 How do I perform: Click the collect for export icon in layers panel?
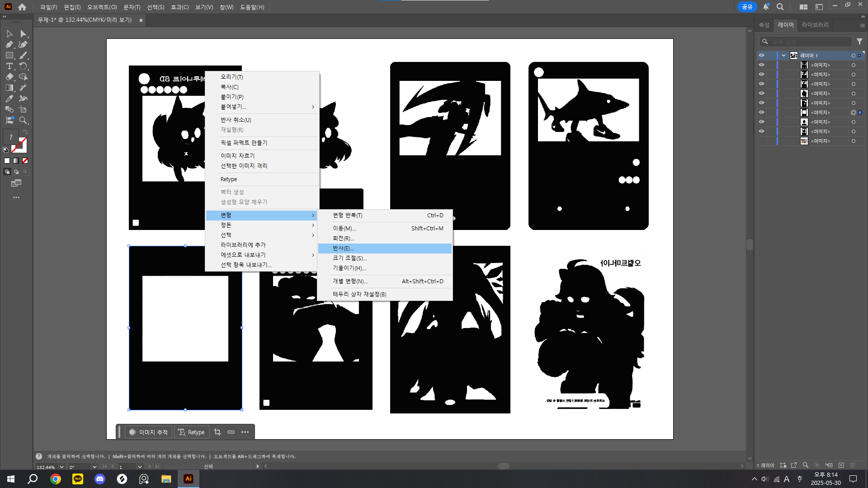794,465
